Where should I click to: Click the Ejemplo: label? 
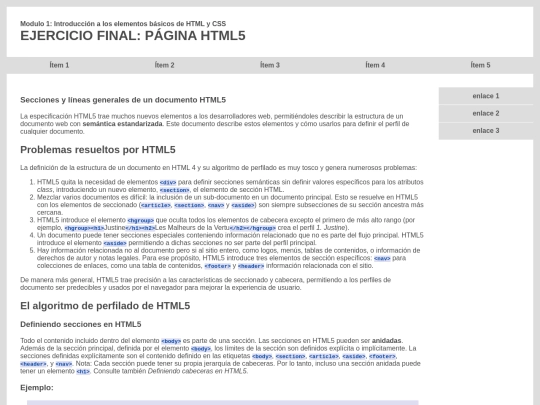coord(37,388)
